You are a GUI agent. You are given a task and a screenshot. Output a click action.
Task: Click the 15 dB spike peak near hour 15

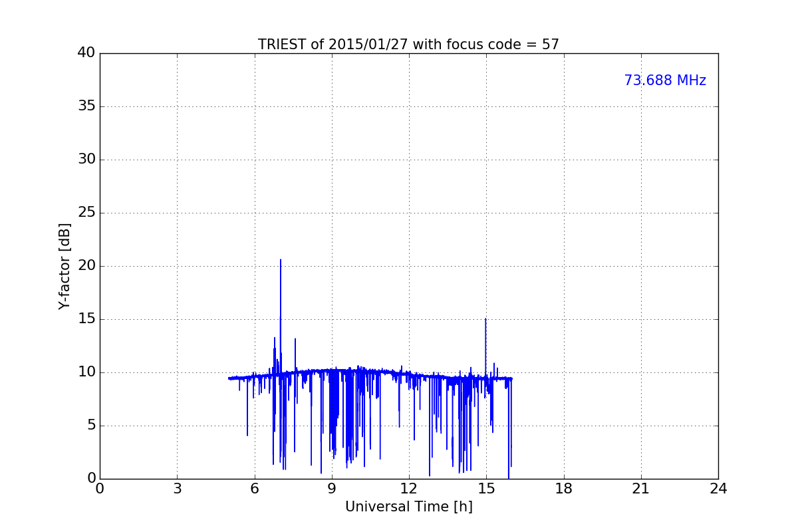click(485, 319)
